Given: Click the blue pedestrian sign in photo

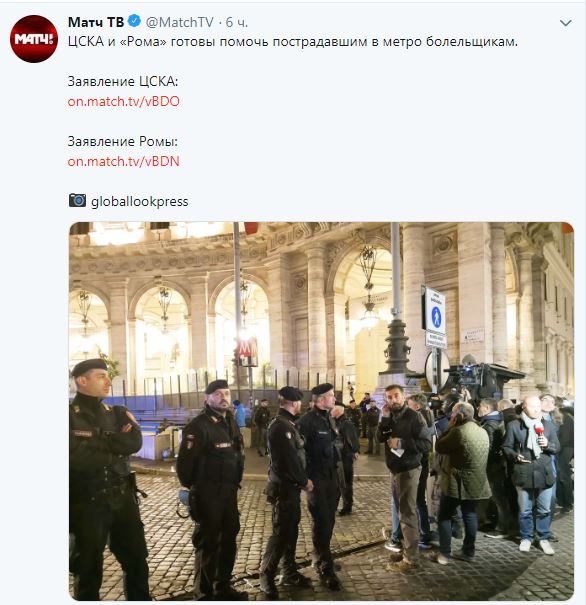Looking at the screenshot, I should pos(436,316).
